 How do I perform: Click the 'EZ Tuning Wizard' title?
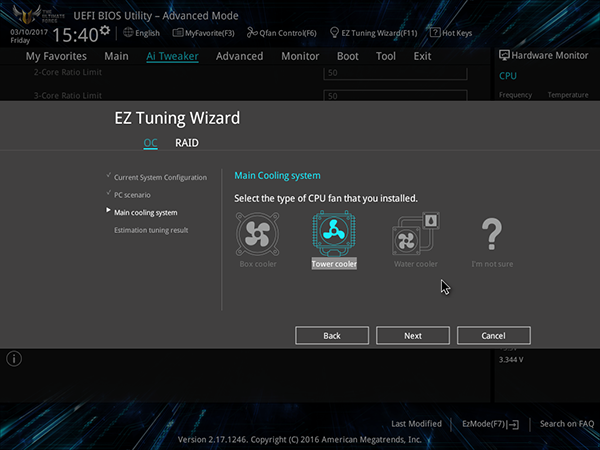pos(177,118)
